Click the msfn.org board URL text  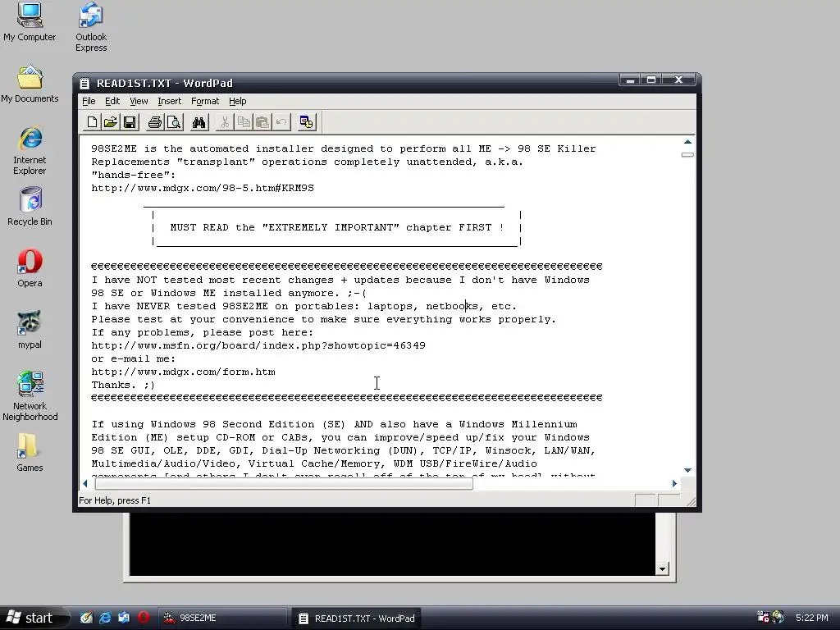click(x=258, y=345)
